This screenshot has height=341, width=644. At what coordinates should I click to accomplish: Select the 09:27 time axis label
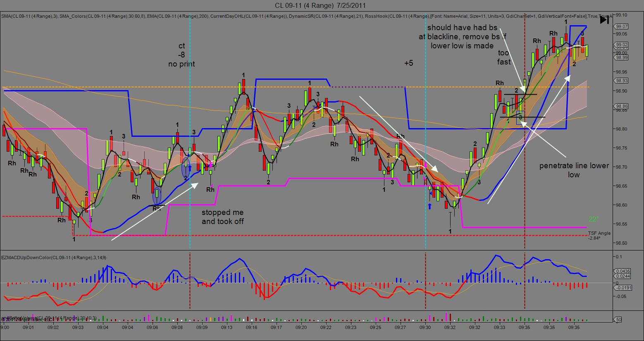[400, 327]
